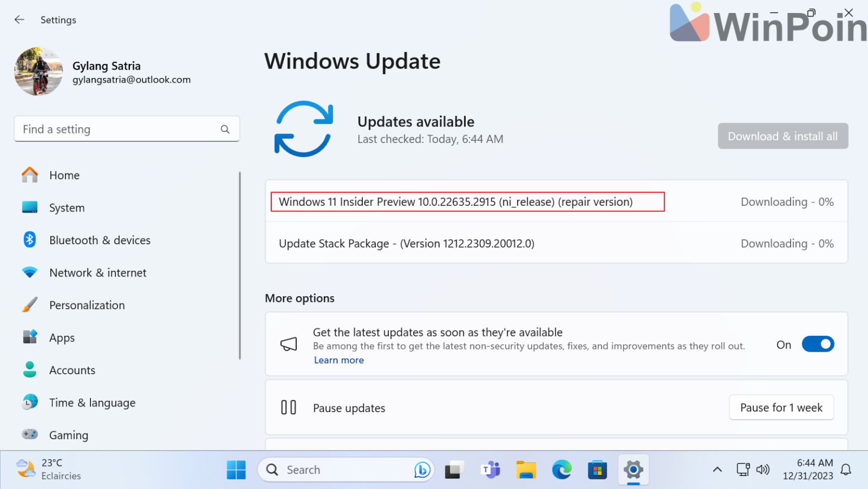Viewport: 868px width, 489px height.
Task: Open Personalization settings
Action: pyautogui.click(x=86, y=305)
